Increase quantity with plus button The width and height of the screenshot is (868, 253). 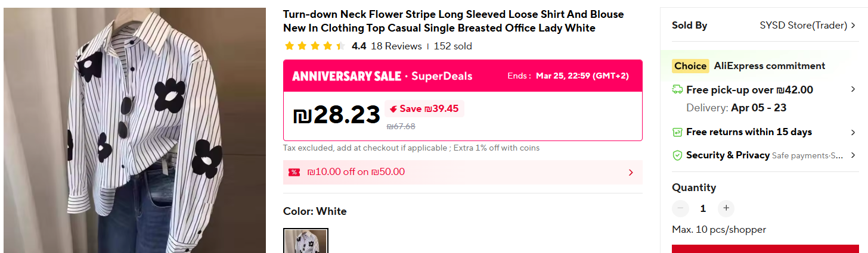(x=726, y=208)
